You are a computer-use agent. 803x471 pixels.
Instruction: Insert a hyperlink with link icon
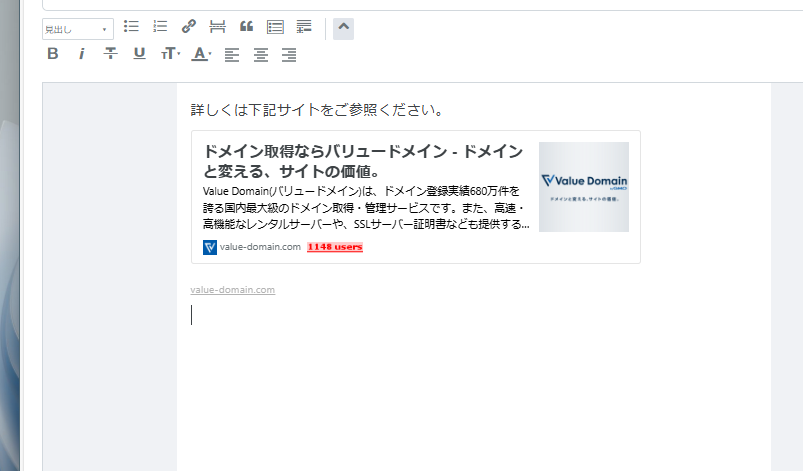(188, 27)
